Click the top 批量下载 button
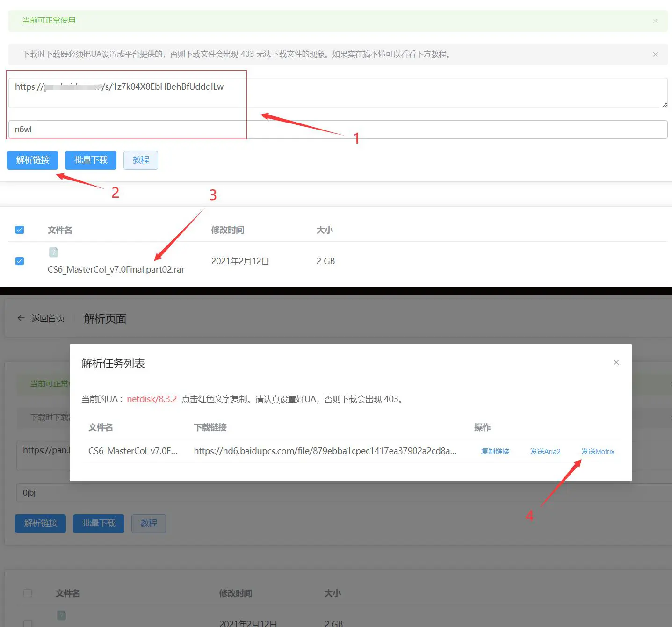The image size is (672, 627). pyautogui.click(x=91, y=160)
